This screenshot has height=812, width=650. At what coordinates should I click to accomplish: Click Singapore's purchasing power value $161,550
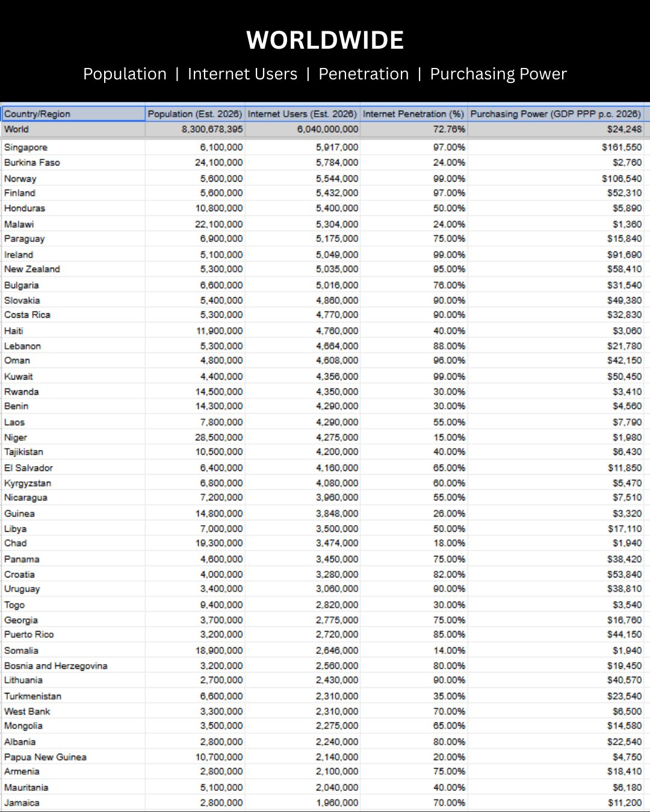622,147
